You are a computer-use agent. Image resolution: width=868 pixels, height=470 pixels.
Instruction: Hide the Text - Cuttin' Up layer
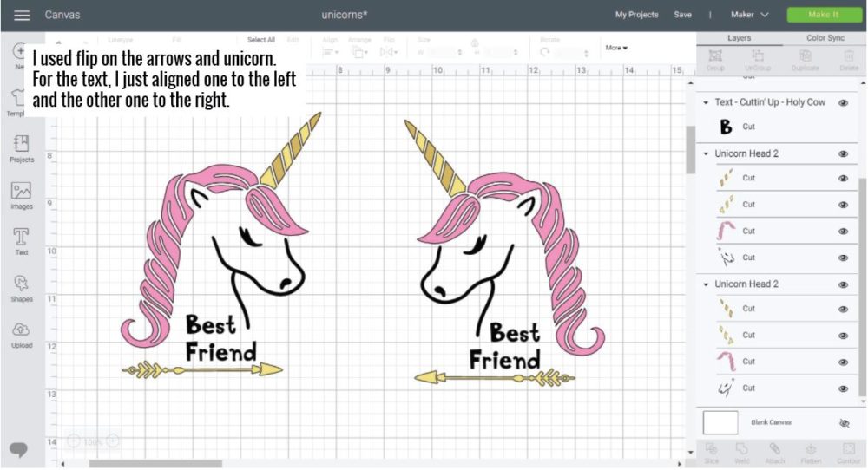[x=843, y=102]
